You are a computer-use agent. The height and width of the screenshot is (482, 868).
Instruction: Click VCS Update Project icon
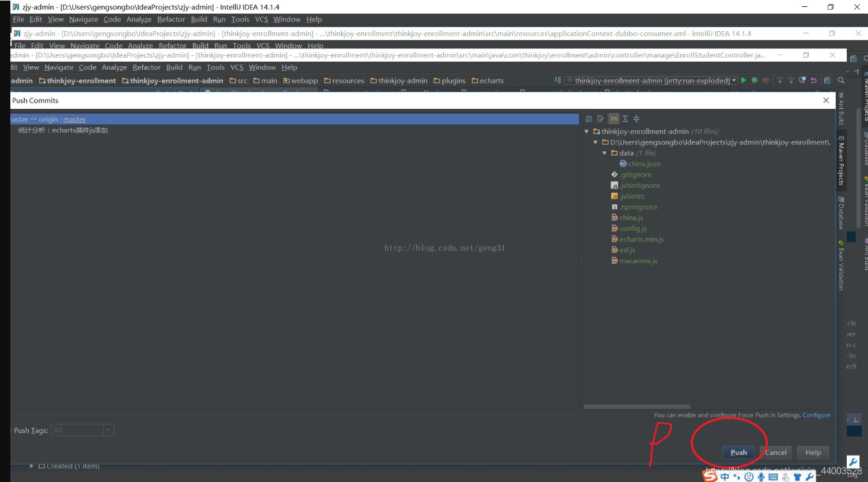point(780,81)
